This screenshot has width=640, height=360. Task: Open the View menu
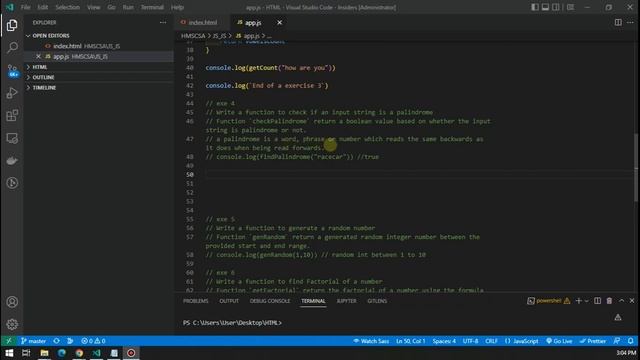[93, 7]
